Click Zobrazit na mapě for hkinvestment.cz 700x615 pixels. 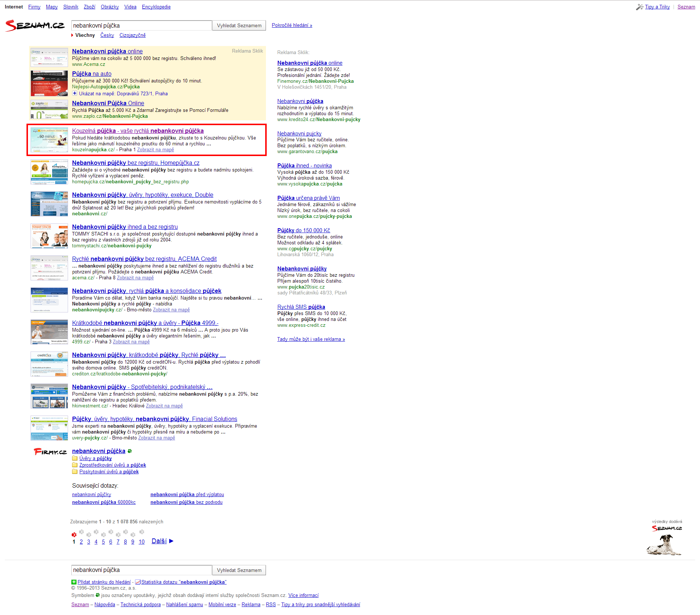point(164,406)
